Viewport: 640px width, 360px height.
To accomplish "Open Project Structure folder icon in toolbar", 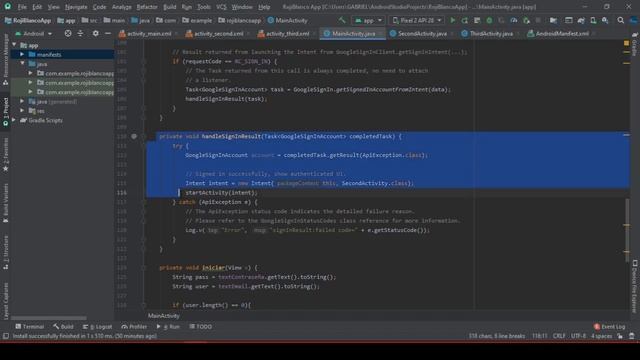I will (553, 20).
